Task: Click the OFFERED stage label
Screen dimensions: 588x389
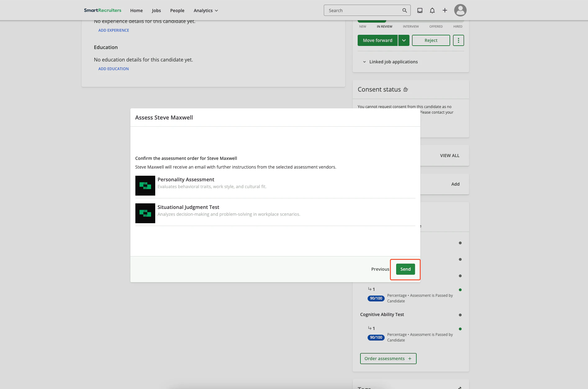Action: click(x=436, y=26)
